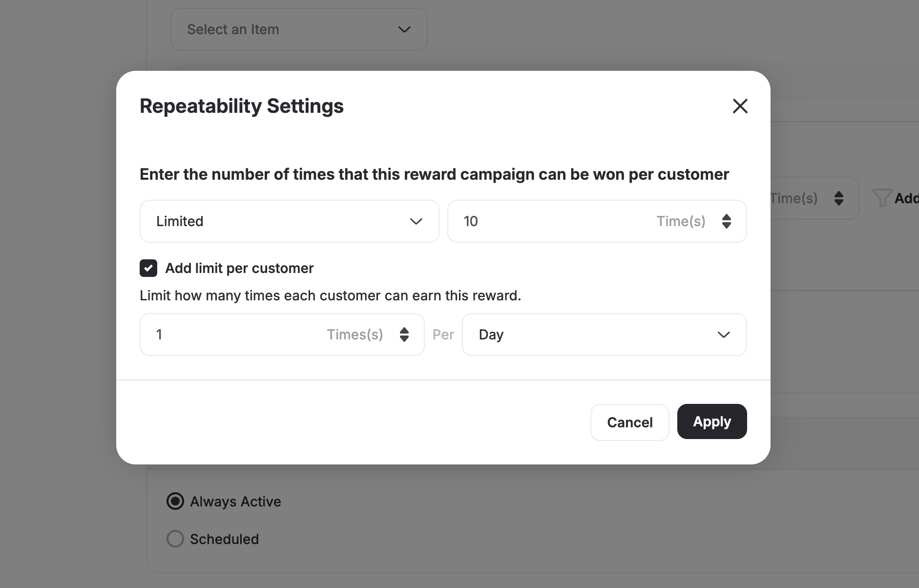Choose the Scheduled option
Screen dimensions: 919x588
tap(175, 539)
